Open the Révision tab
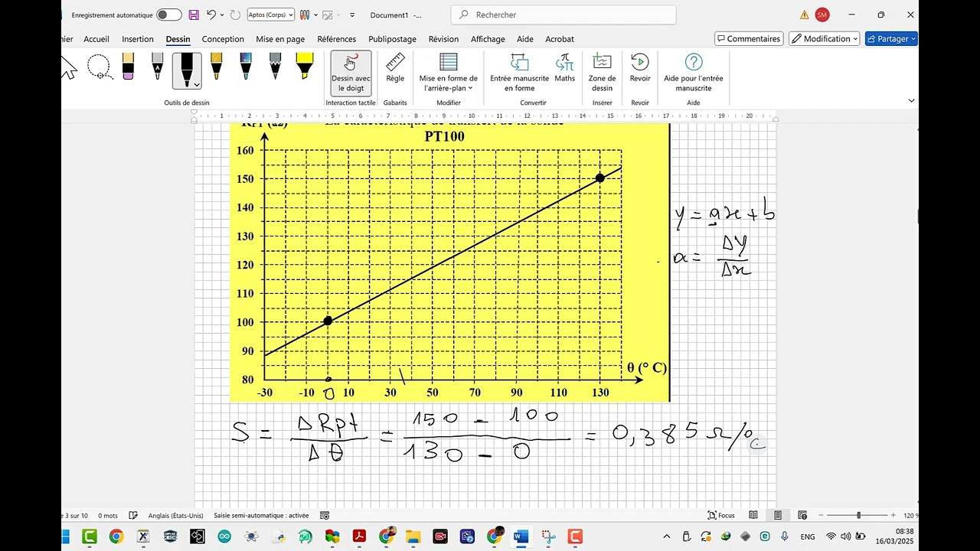The height and width of the screenshot is (551, 980). click(443, 39)
